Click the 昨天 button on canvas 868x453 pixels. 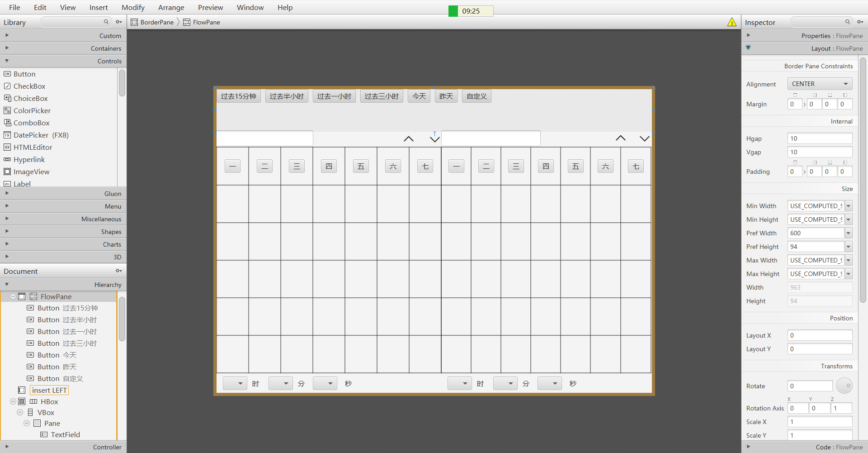[x=446, y=96]
